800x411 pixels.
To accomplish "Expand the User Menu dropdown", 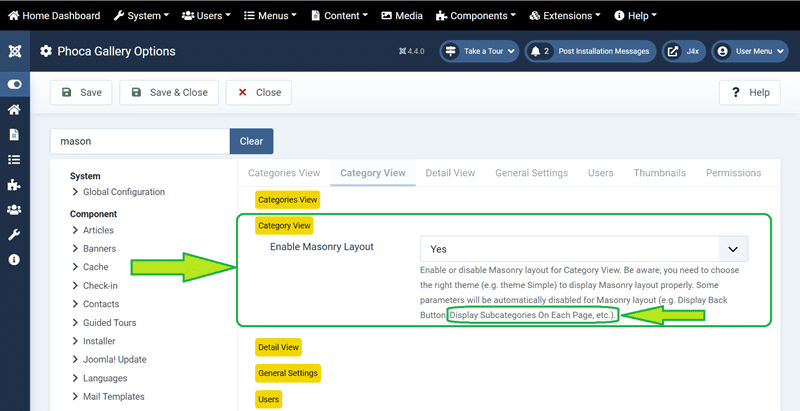I will (749, 51).
